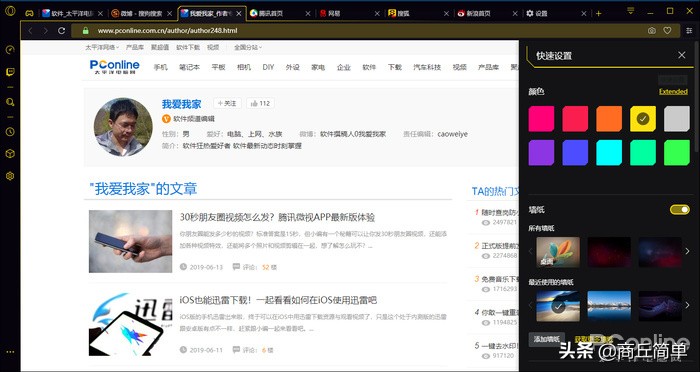Choose the blue mountain lake wallpaper
Viewport: 700px width, 372px height.
click(609, 306)
